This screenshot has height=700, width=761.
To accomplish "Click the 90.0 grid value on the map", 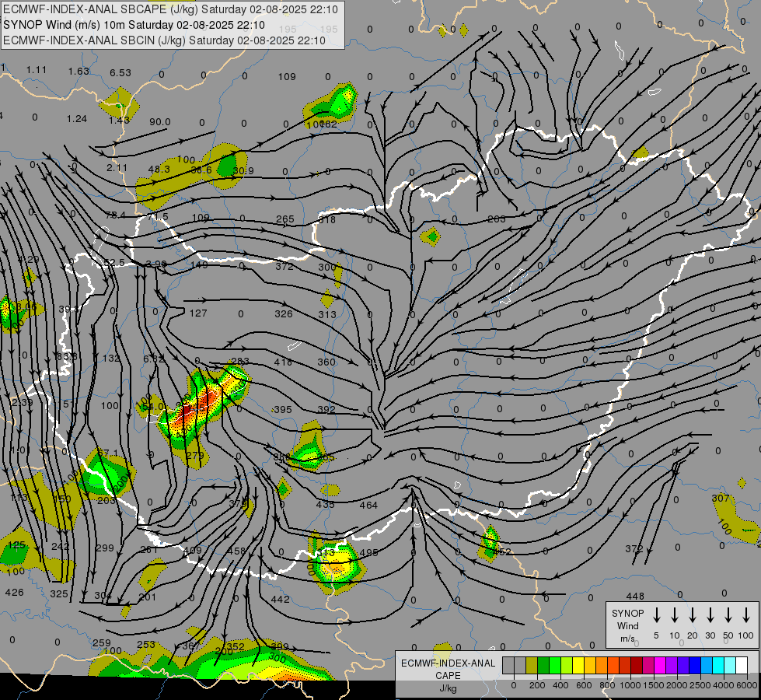I will point(159,122).
